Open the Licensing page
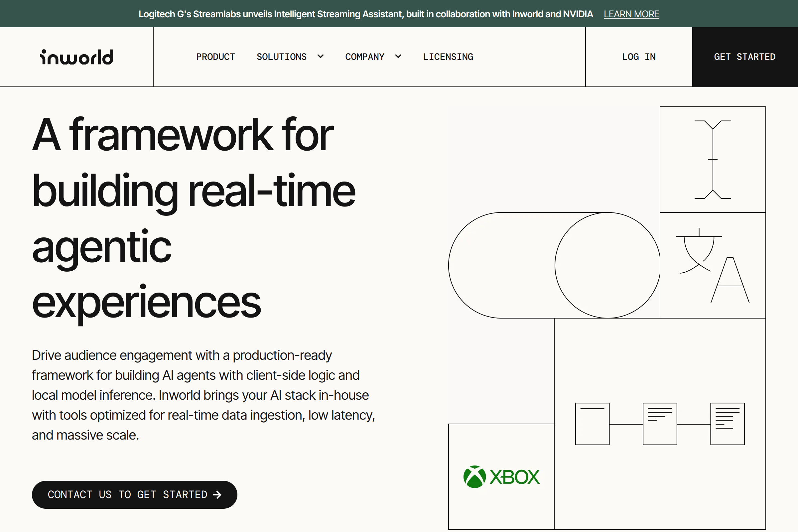Screen dimensions: 798x532 tap(448, 57)
